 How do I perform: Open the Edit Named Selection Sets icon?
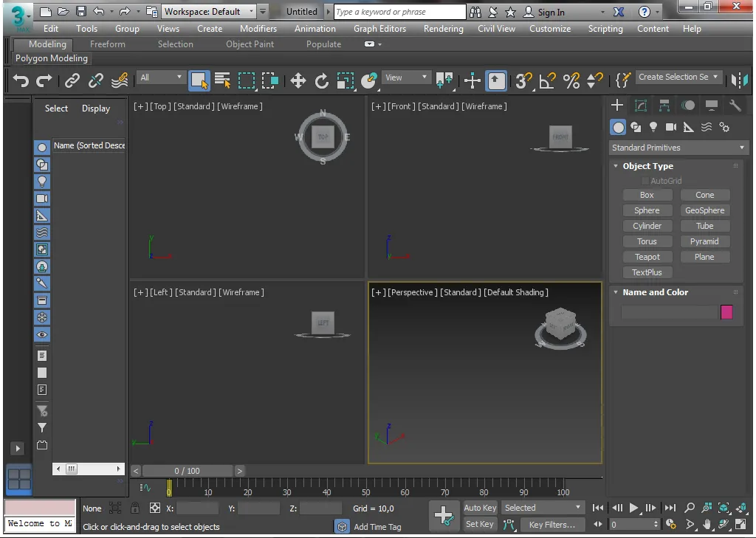pyautogui.click(x=622, y=80)
